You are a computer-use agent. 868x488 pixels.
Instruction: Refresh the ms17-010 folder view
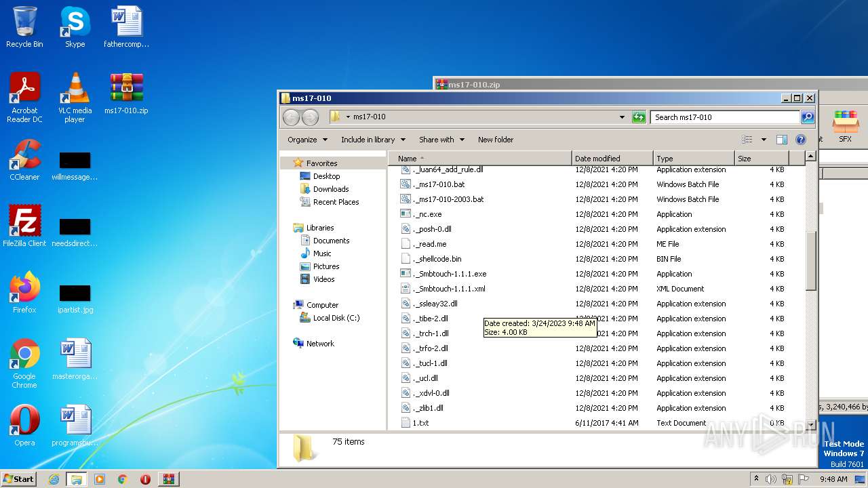[x=639, y=117]
